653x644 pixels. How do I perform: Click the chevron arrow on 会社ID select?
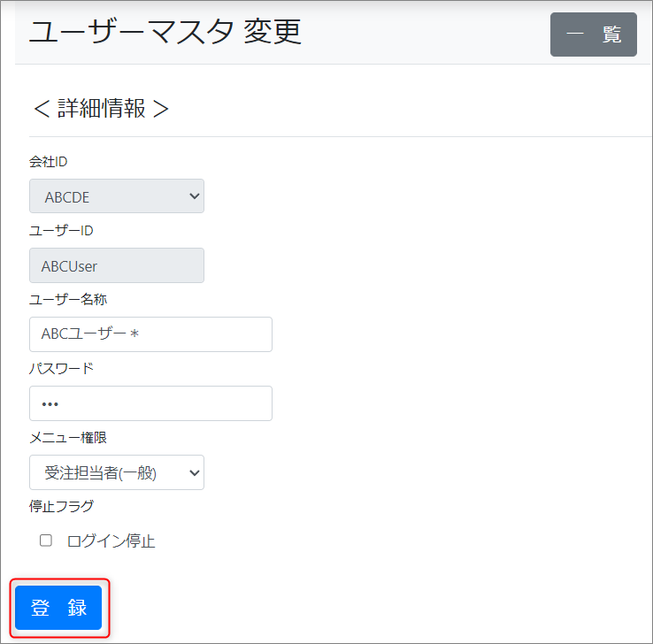(x=195, y=196)
